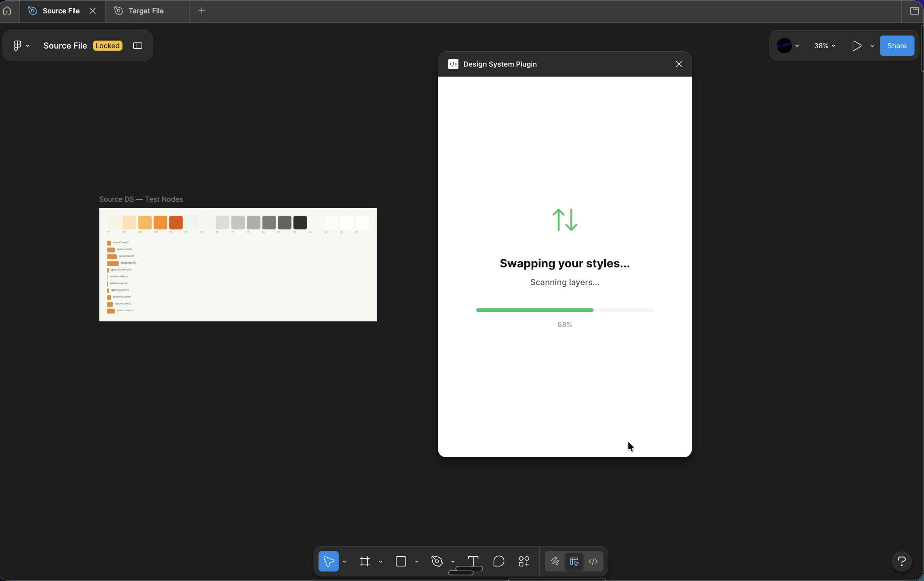Select the near-black swatch labeled 80
Image resolution: width=924 pixels, height=581 pixels.
click(x=300, y=223)
